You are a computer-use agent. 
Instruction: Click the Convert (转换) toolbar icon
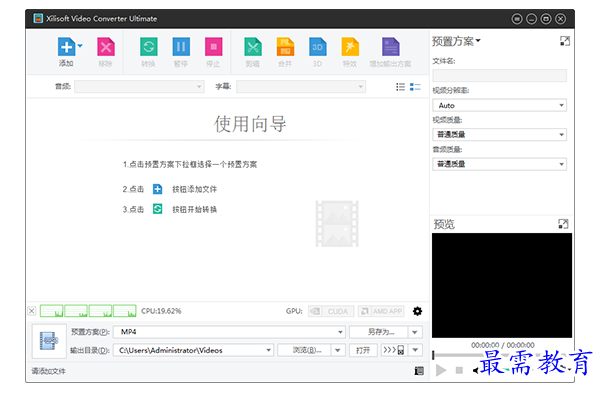pyautogui.click(x=148, y=47)
